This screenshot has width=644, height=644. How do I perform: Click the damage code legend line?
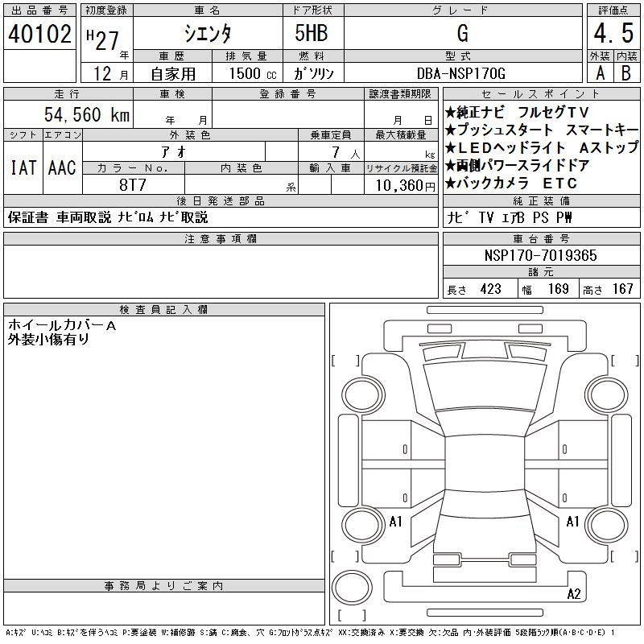(311, 633)
